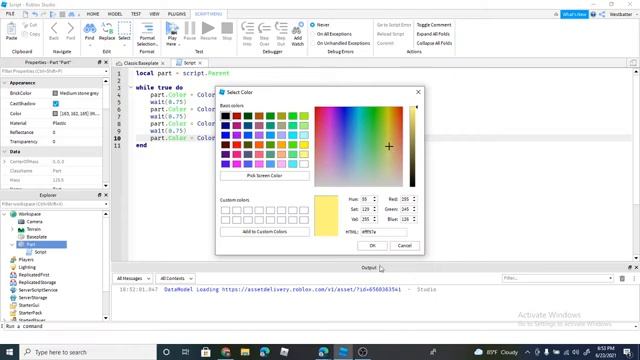This screenshot has width=640, height=360.
Task: Increase the Red value stepper
Action: (414, 198)
